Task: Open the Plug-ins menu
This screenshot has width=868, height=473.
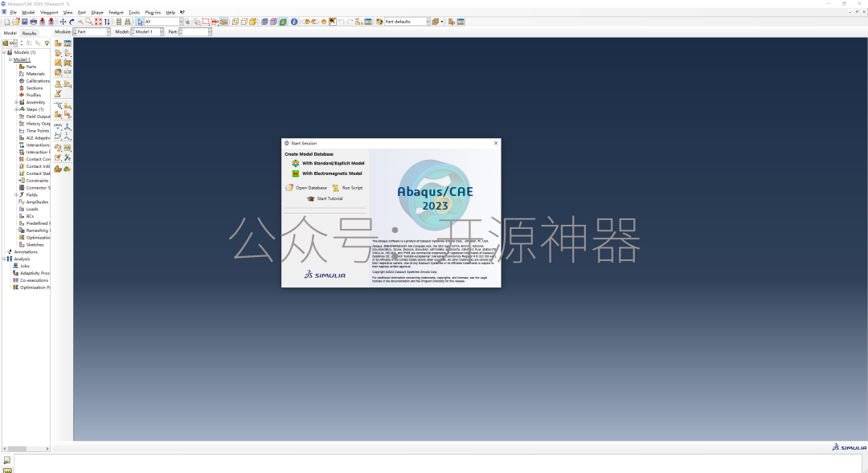Action: pyautogui.click(x=152, y=12)
